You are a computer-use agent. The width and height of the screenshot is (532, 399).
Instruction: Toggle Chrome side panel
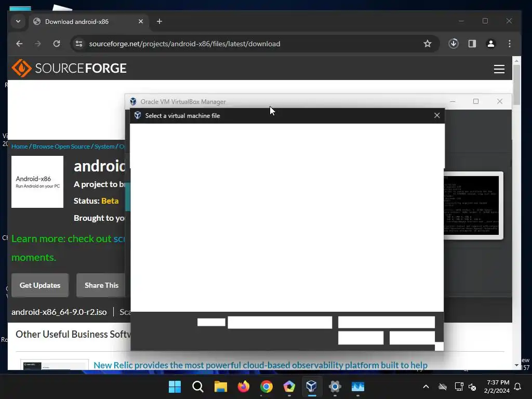tap(472, 44)
